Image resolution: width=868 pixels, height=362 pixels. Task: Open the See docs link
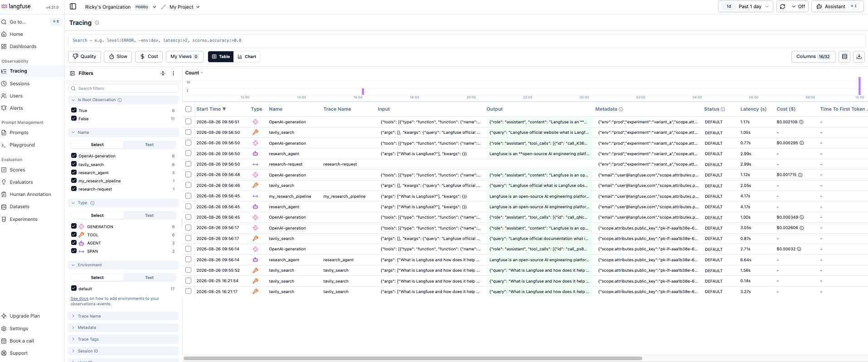coord(79,298)
